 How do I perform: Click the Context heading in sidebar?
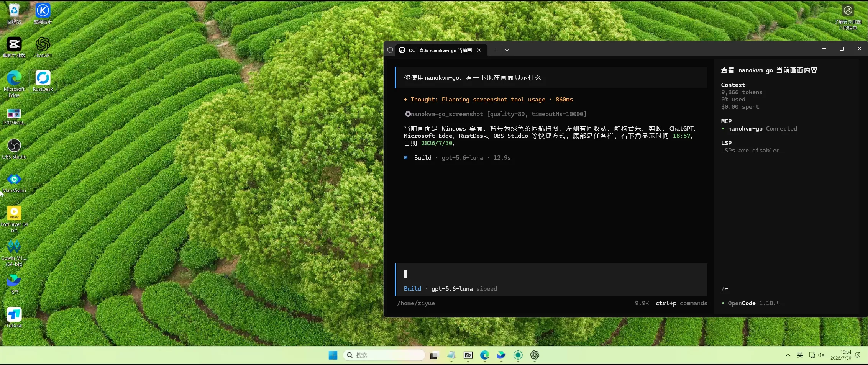click(x=733, y=85)
